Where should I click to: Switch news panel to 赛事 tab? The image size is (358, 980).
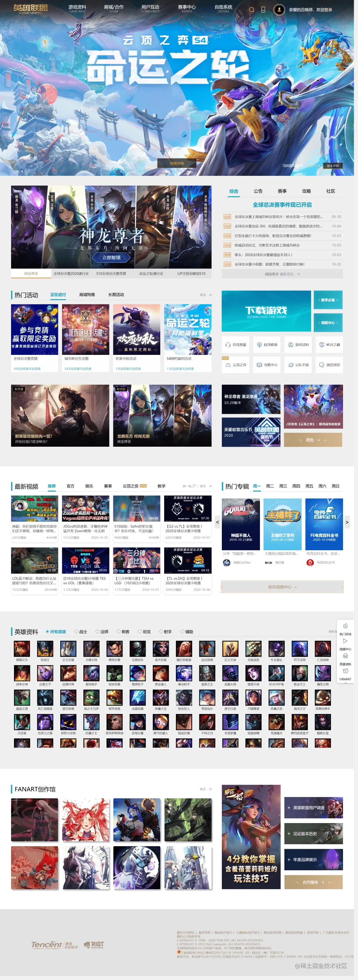[x=282, y=191]
